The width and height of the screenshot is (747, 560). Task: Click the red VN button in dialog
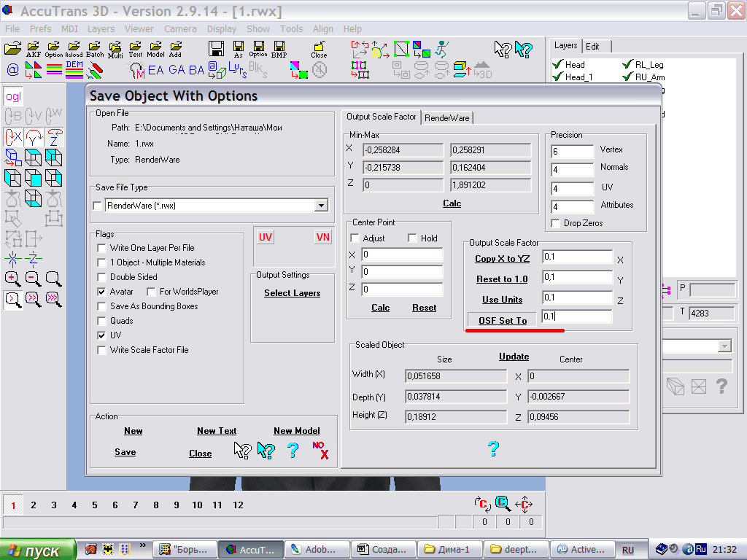[323, 237]
